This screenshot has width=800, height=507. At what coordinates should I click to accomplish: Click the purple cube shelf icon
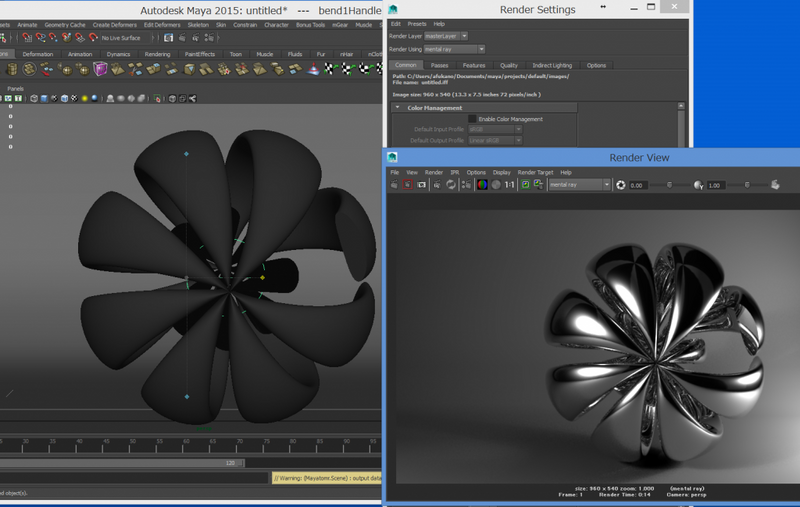[x=101, y=69]
